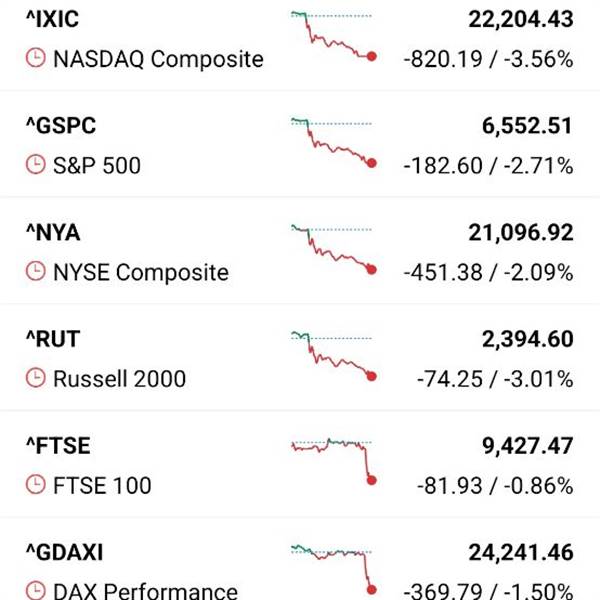This screenshot has width=600, height=600.
Task: Click clock icon beside NASDAQ Composite
Action: pyautogui.click(x=36, y=59)
